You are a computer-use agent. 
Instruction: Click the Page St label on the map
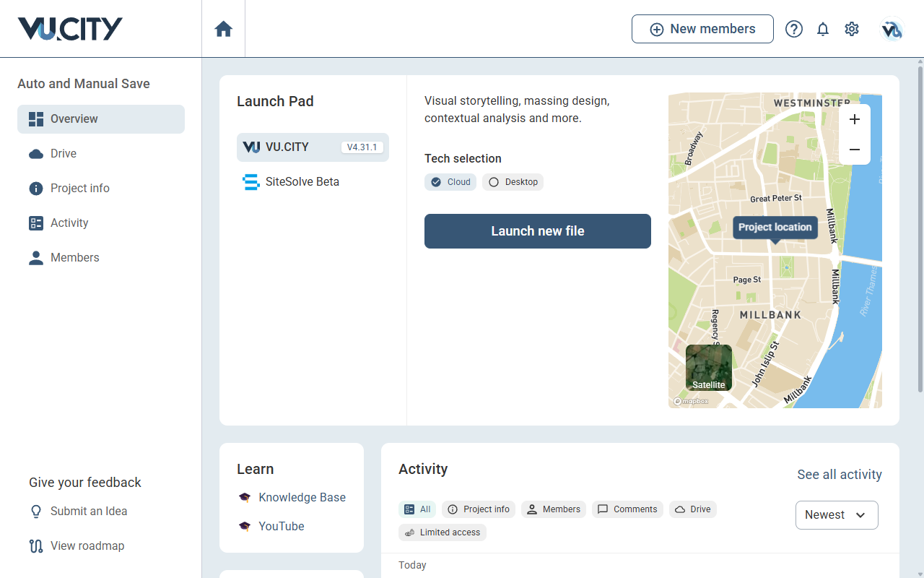click(747, 280)
